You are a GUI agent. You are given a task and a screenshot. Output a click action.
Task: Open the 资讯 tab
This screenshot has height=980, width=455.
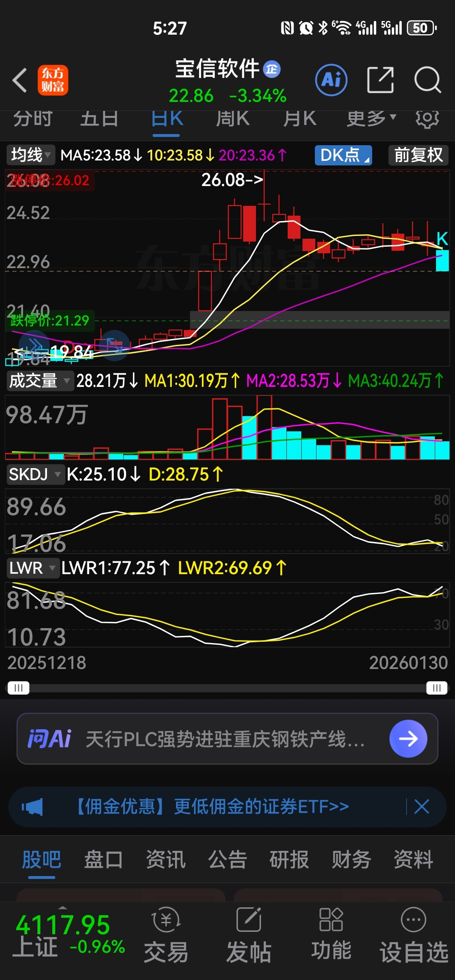click(x=166, y=860)
